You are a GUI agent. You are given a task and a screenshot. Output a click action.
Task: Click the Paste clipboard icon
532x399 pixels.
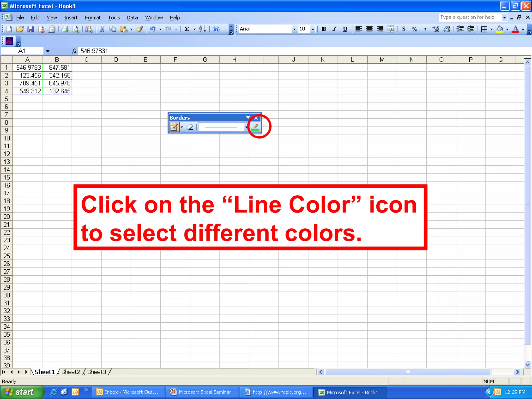(x=124, y=29)
